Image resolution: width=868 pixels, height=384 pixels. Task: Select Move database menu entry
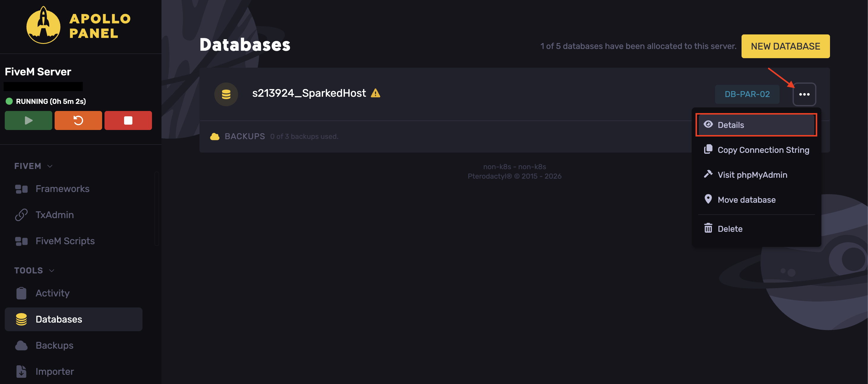click(756, 200)
